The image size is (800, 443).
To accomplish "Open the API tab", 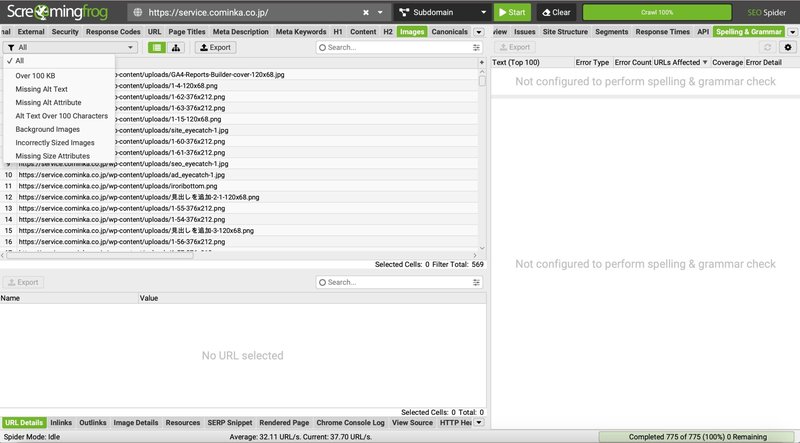I will [x=703, y=32].
